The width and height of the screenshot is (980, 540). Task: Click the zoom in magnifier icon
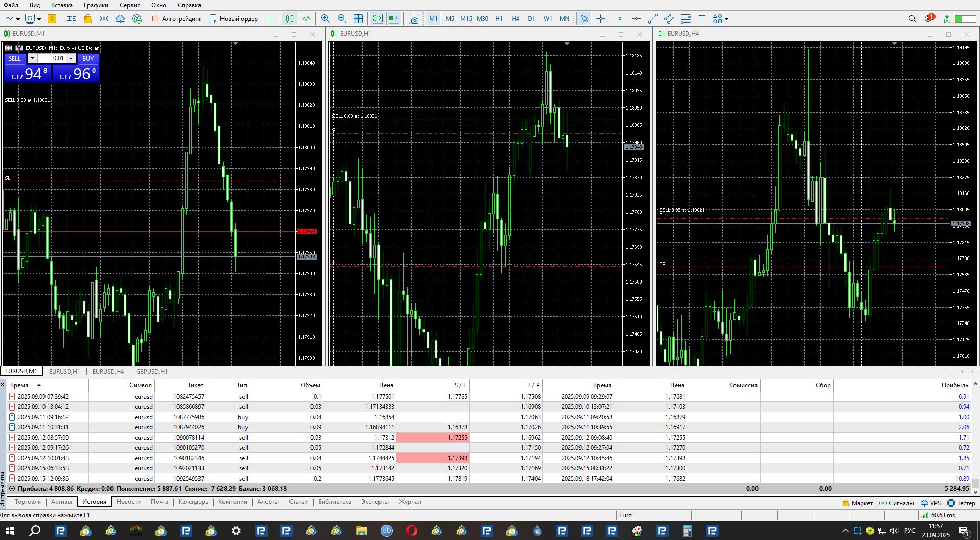[325, 19]
